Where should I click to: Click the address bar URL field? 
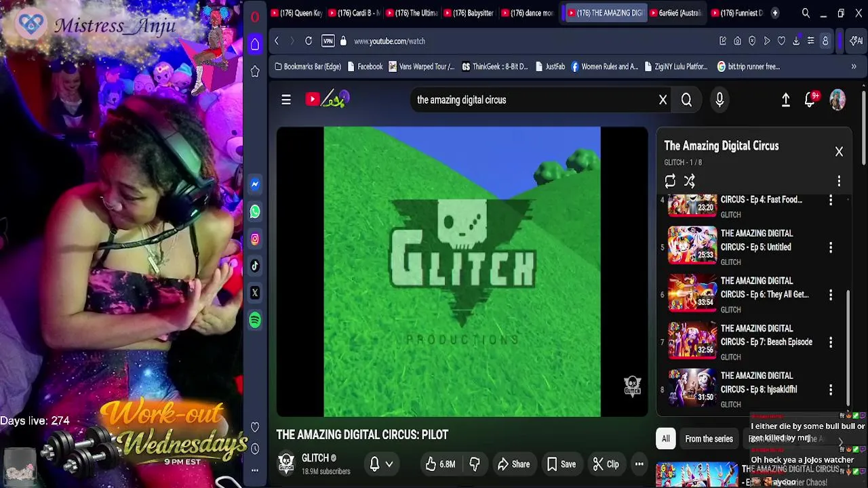pyautogui.click(x=529, y=41)
